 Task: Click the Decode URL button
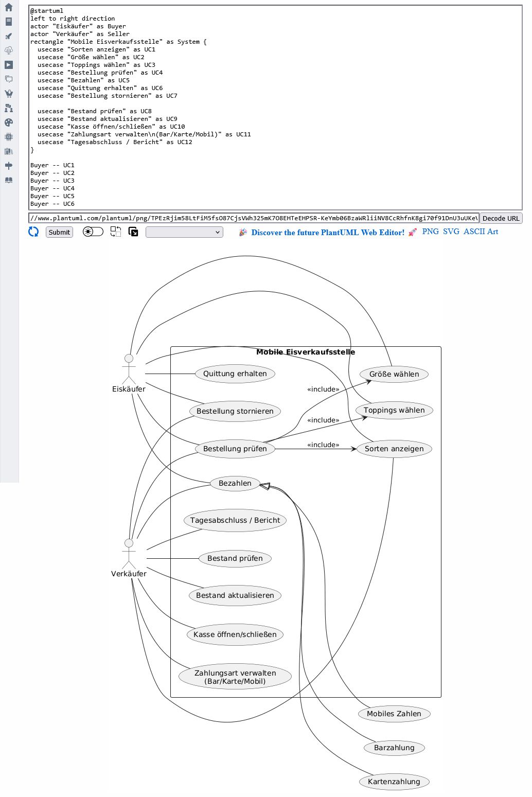501,218
